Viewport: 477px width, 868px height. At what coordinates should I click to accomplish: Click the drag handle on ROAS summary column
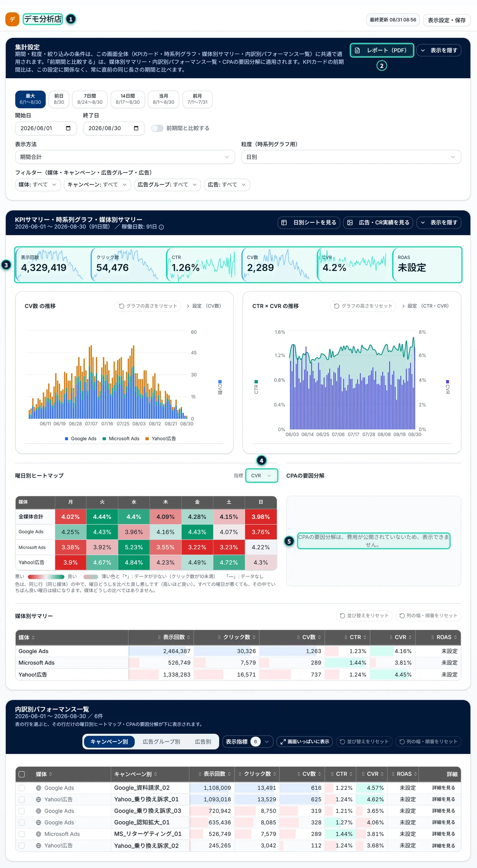pos(433,637)
